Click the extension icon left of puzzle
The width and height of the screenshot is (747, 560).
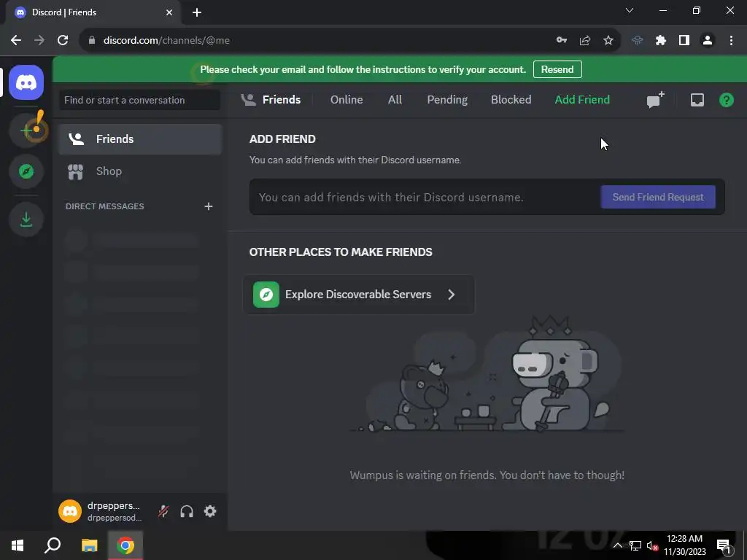coord(638,41)
